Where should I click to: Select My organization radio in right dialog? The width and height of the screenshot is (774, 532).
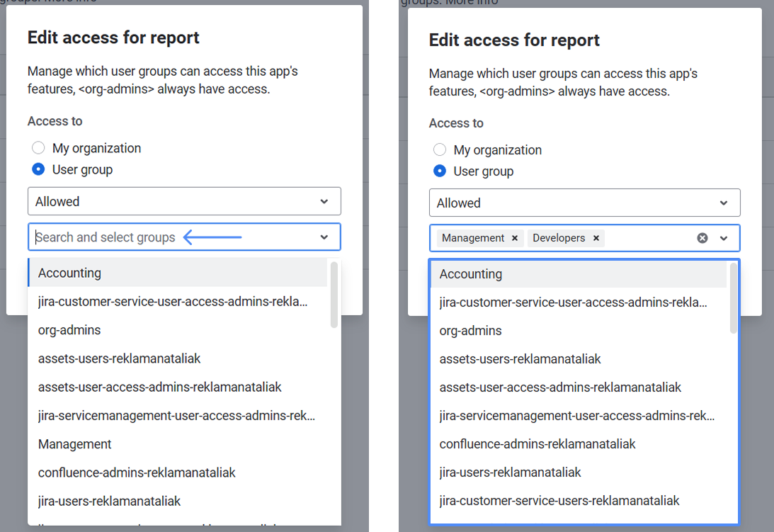[x=440, y=150]
